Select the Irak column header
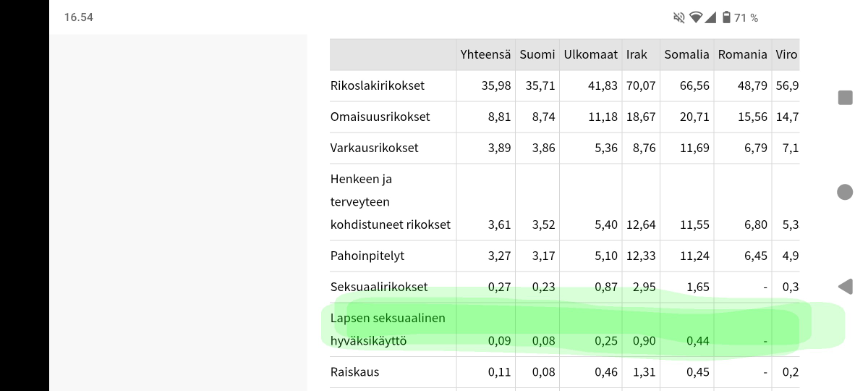This screenshot has width=868, height=391. click(637, 54)
